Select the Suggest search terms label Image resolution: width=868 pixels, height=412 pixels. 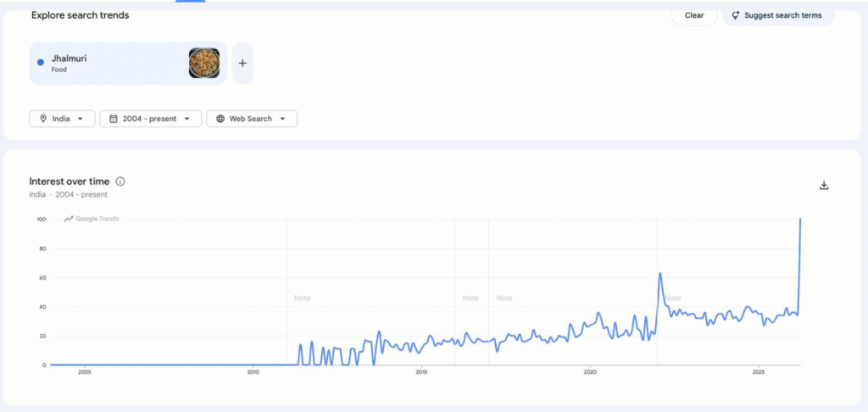784,15
